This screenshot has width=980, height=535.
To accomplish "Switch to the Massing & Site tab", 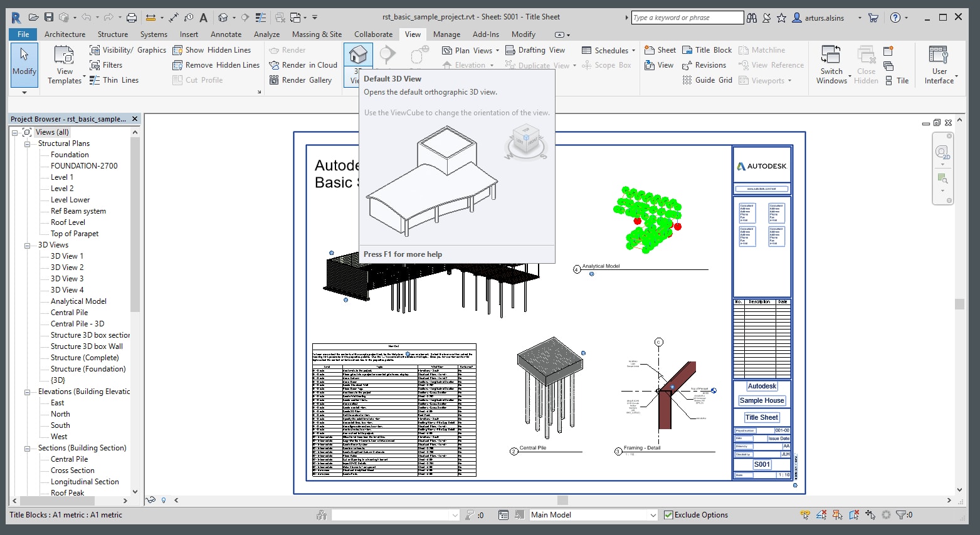I will (317, 34).
